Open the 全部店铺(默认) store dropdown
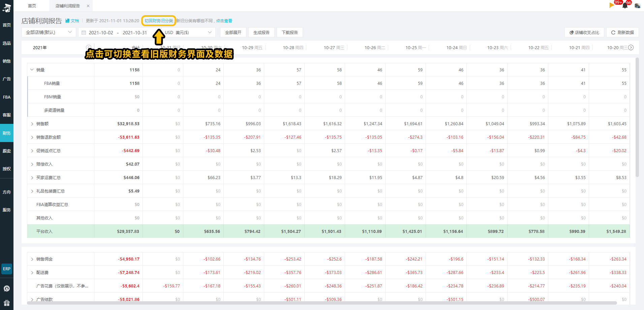This screenshot has width=644, height=310. 49,32
